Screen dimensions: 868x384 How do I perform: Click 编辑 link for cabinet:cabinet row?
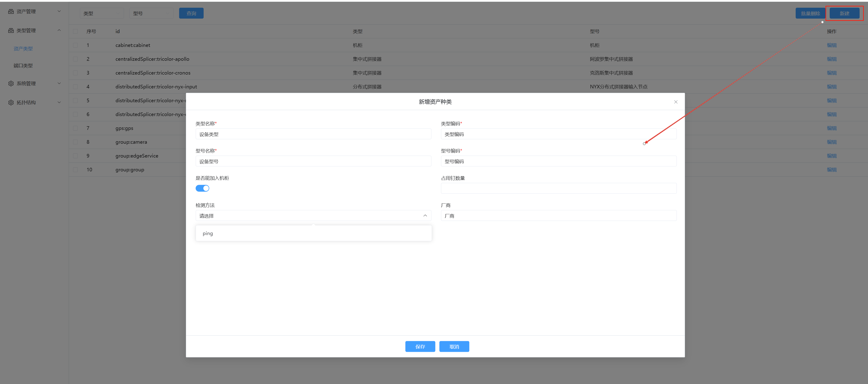(x=832, y=45)
